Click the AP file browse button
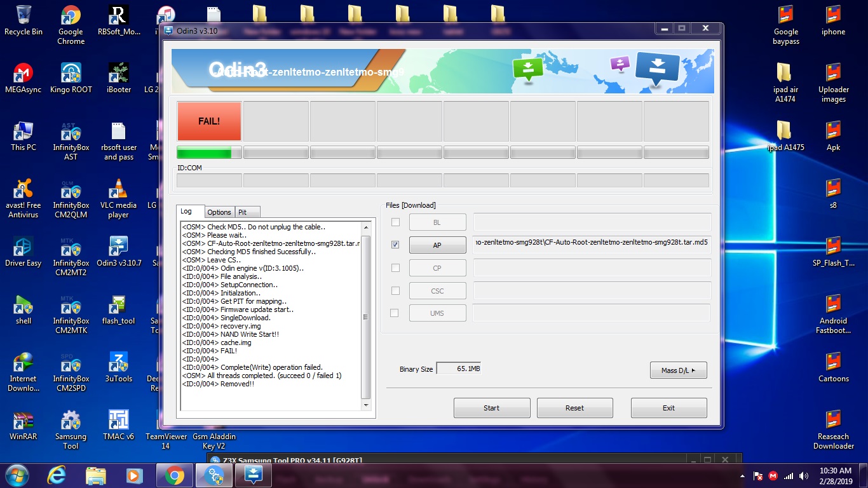This screenshot has width=868, height=488. click(437, 245)
